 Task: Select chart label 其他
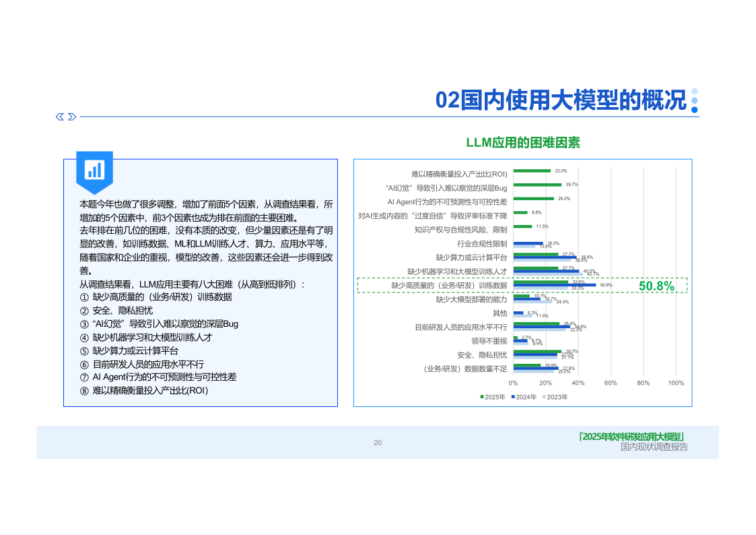click(x=500, y=313)
